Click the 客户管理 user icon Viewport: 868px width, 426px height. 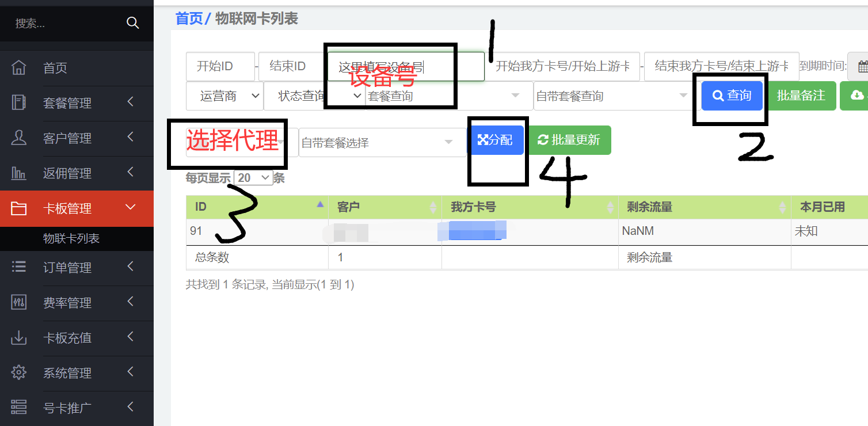tap(19, 138)
